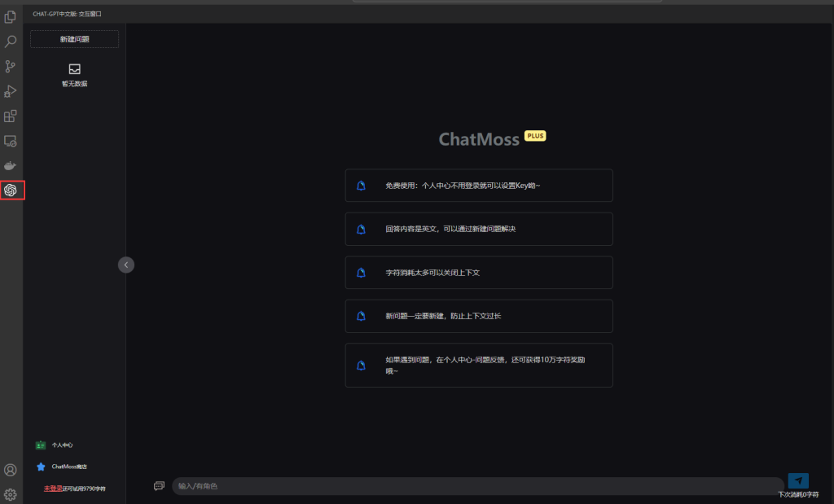The height and width of the screenshot is (504, 834).
Task: Select the 新问题一定要新建 tip card
Action: coord(479,317)
